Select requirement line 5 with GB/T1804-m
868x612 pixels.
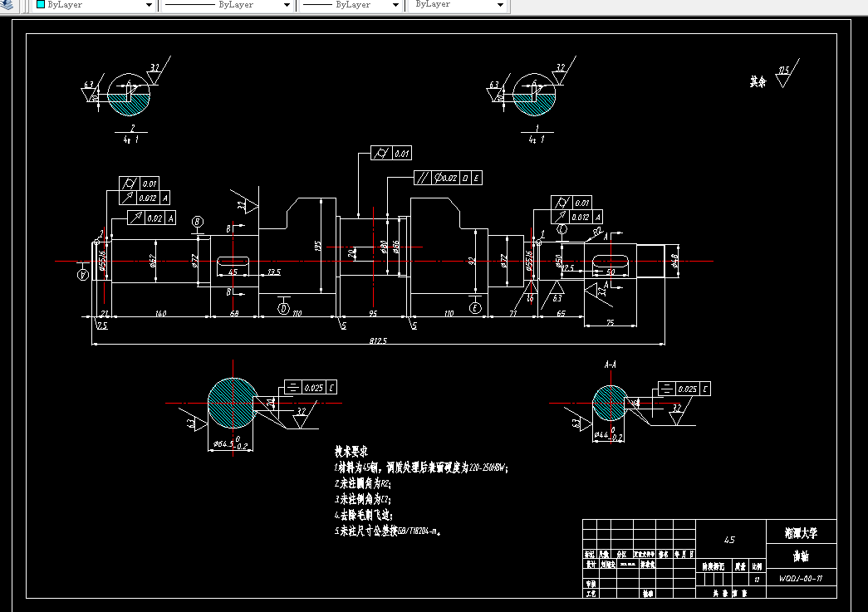[x=388, y=531]
